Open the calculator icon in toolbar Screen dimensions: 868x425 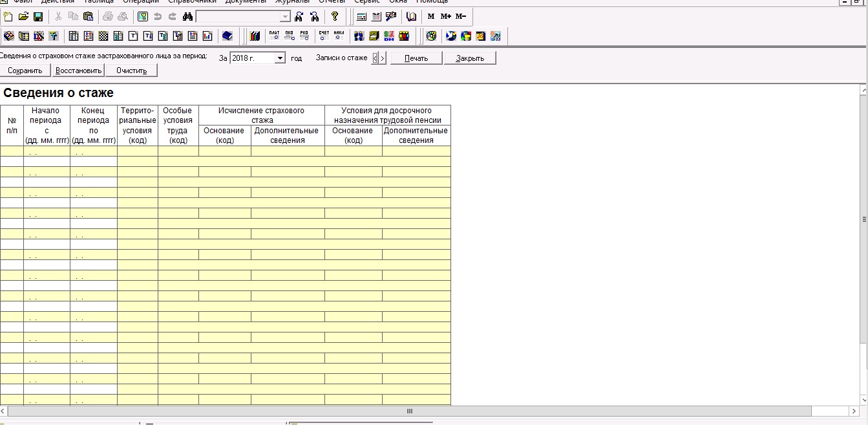[362, 17]
